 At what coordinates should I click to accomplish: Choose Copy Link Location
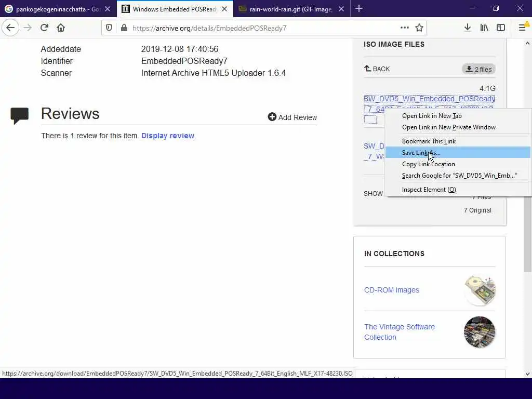click(458, 164)
